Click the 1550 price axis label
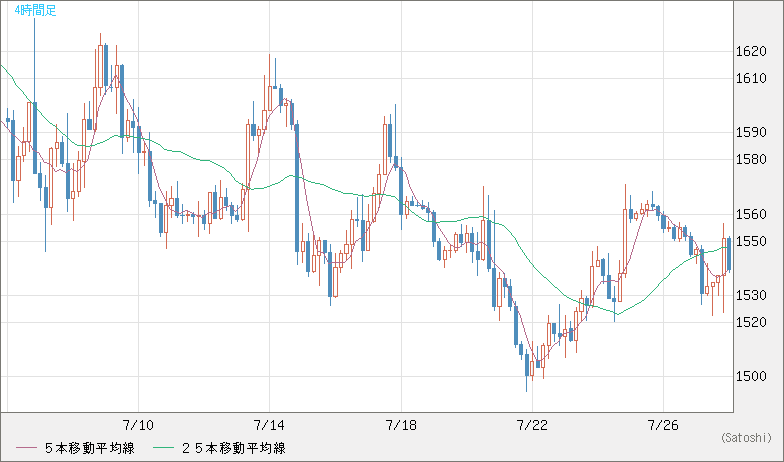This screenshot has width=784, height=462. tap(751, 241)
